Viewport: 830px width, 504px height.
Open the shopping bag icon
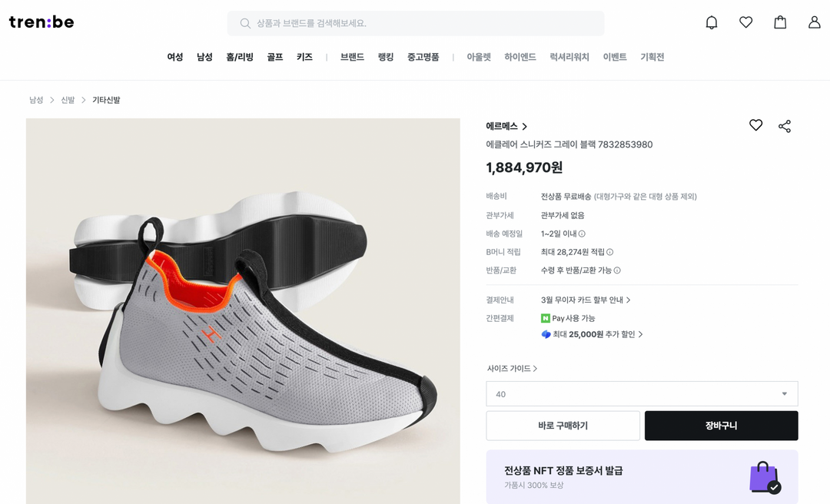pyautogui.click(x=780, y=22)
